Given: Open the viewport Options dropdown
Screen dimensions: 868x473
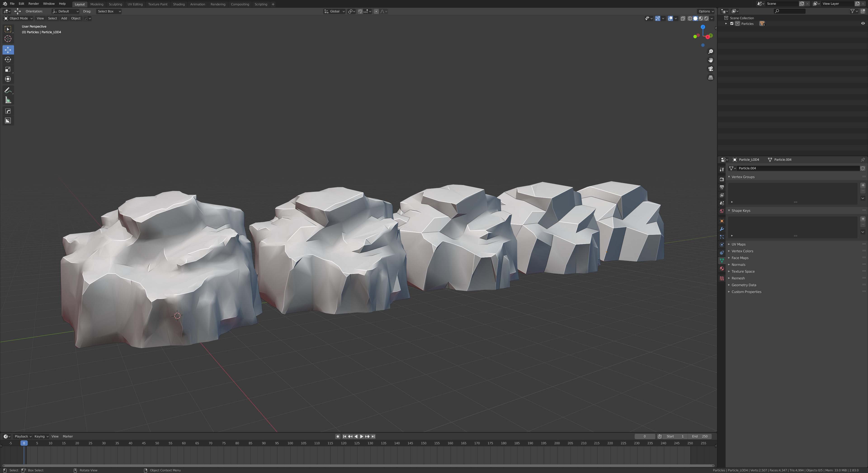Looking at the screenshot, I should tap(706, 12).
